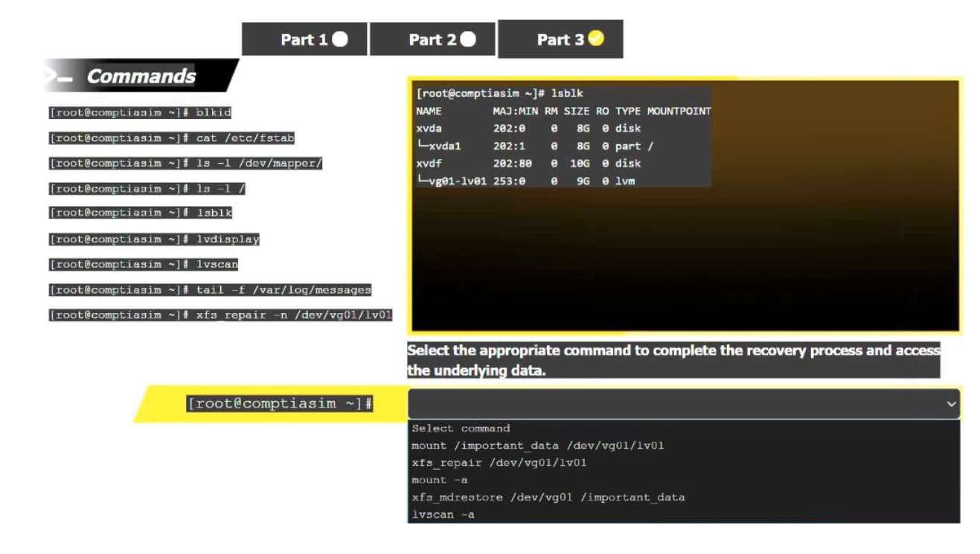Click the dropdown chevron arrow of command selector
This screenshot has width=980, height=554.
950,404
